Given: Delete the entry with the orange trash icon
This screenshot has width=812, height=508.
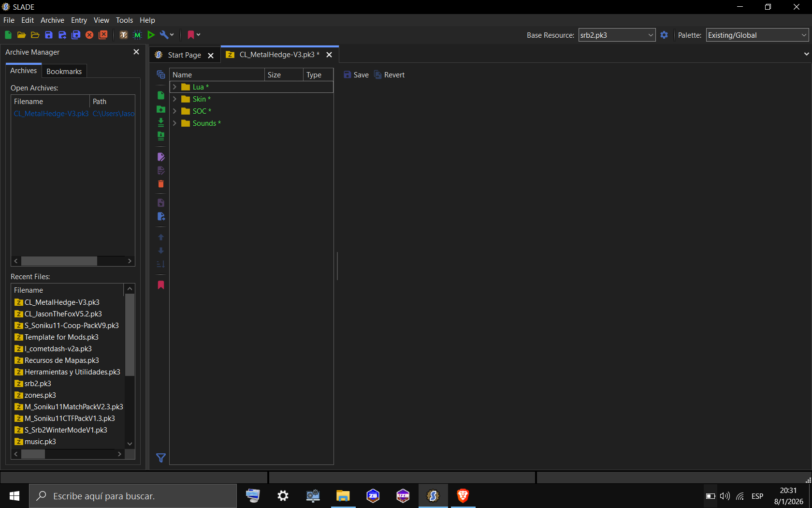Looking at the screenshot, I should tap(161, 184).
